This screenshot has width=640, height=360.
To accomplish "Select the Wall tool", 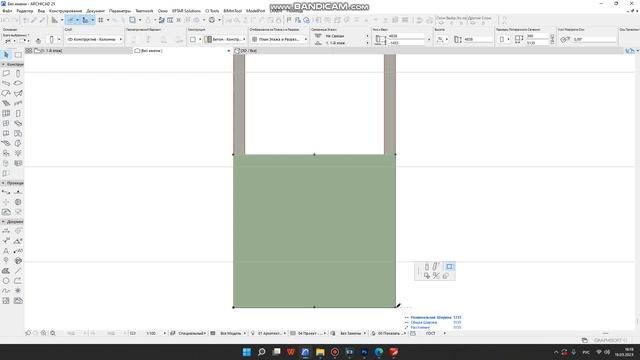I will 6,73.
